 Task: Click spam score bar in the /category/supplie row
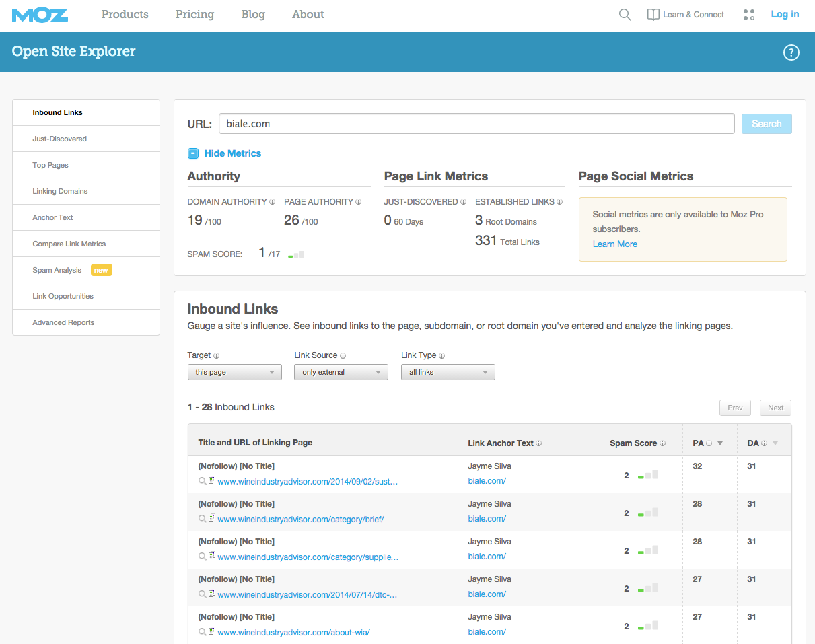point(648,550)
